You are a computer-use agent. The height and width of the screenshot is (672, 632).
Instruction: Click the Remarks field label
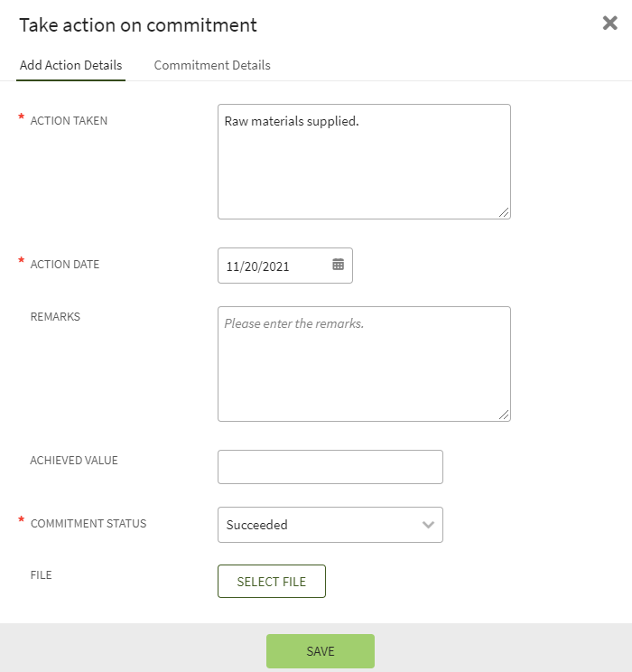(55, 317)
